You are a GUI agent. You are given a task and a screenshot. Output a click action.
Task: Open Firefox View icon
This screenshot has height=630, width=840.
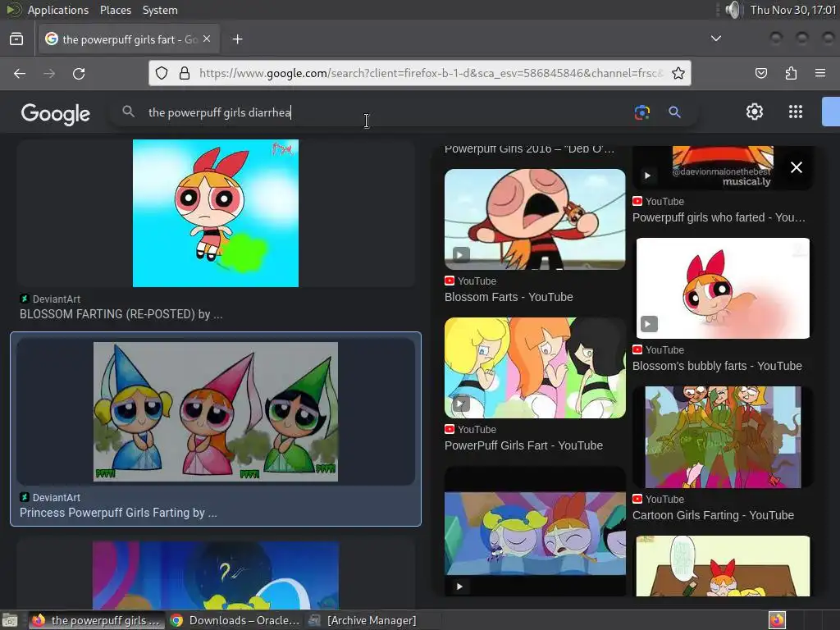click(x=16, y=39)
